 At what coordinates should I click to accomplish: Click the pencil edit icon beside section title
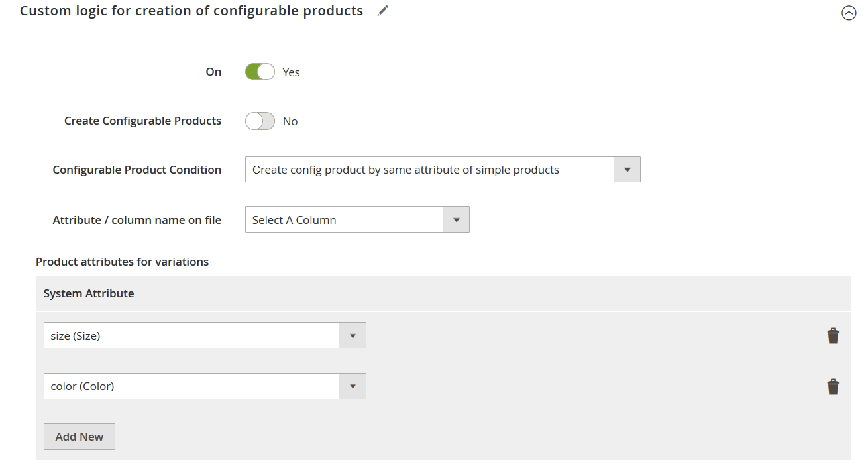coord(382,11)
